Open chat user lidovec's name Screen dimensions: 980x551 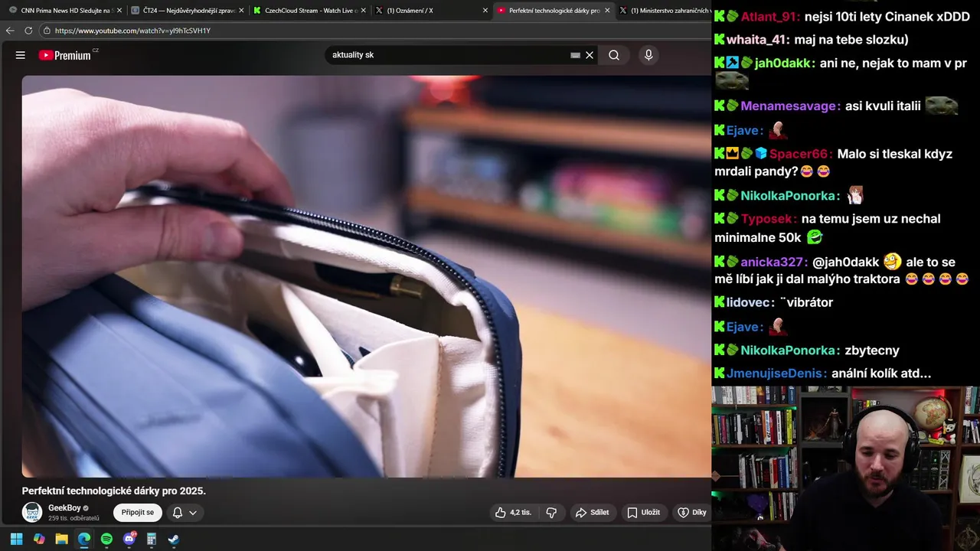pyautogui.click(x=750, y=302)
